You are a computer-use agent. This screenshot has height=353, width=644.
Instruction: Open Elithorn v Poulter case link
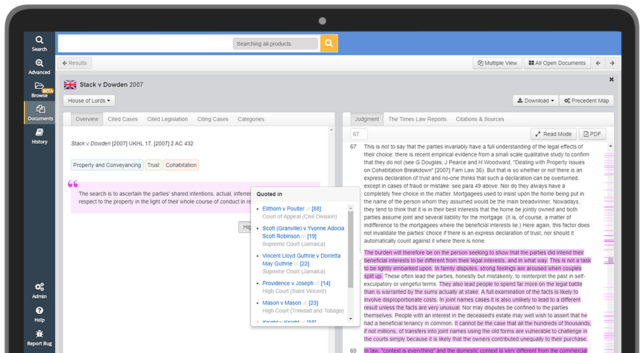tap(283, 209)
